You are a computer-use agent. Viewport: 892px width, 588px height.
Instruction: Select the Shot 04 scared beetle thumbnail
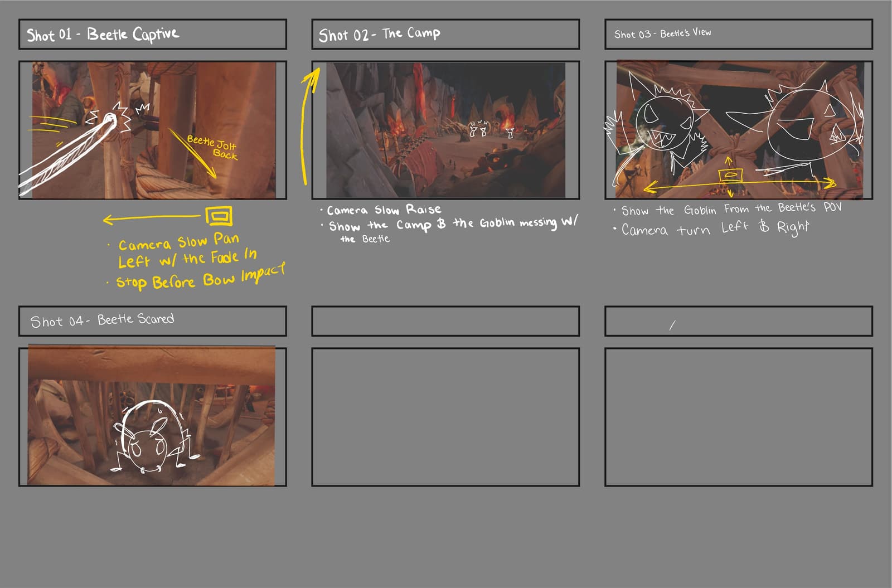153,416
